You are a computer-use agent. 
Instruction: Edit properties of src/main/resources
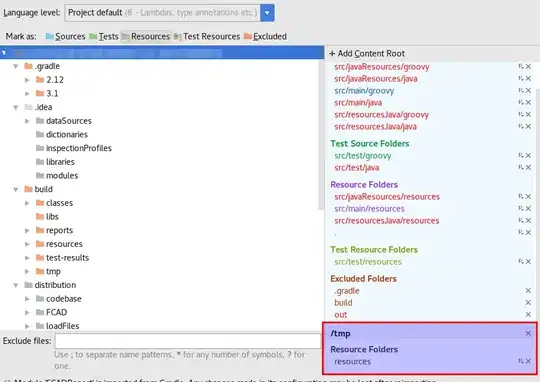(521, 208)
